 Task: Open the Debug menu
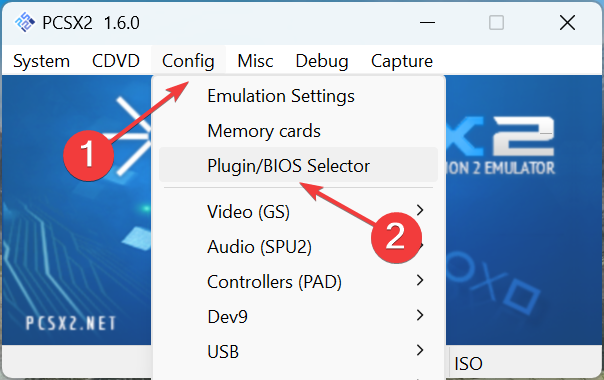pos(322,61)
